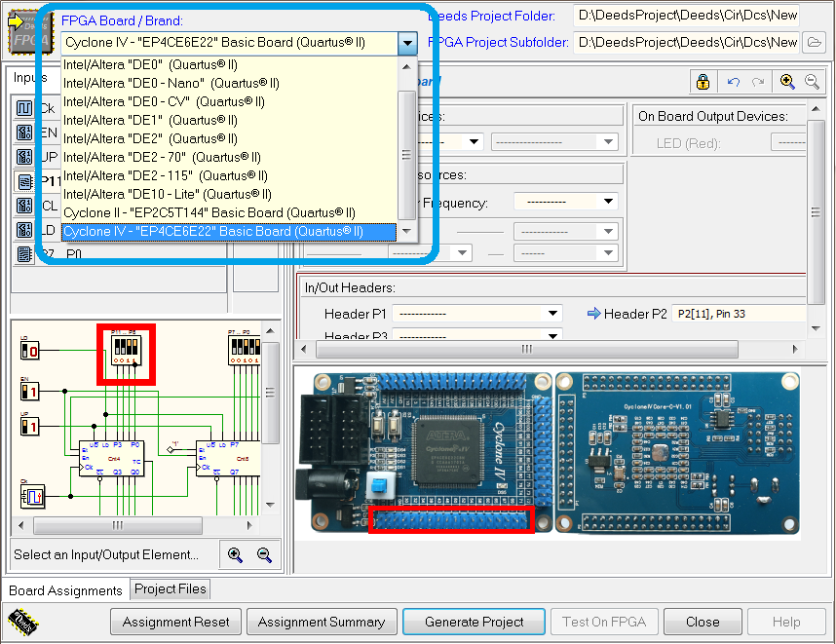Select the P7..P0 dip-switch row icon
The height and width of the screenshot is (644, 836).
24,254
